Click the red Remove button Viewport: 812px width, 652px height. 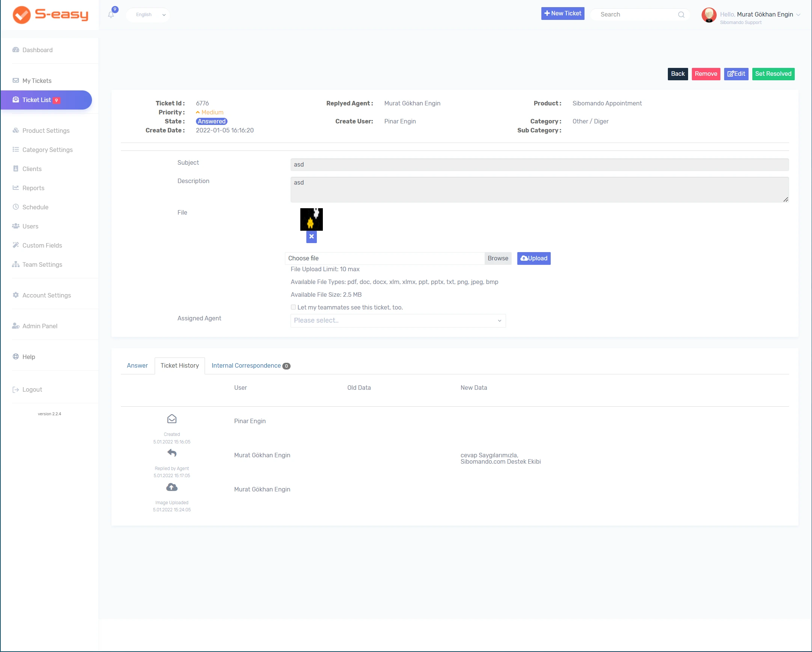click(x=706, y=74)
